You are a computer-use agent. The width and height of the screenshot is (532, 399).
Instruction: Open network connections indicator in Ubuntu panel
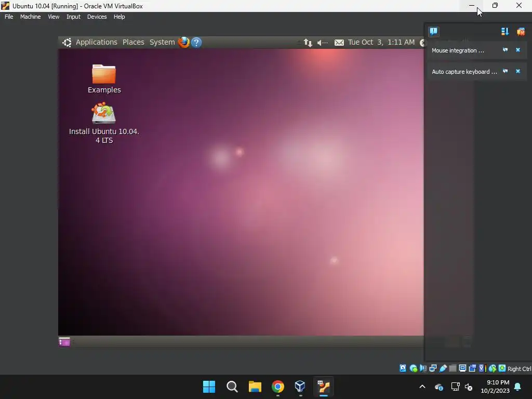(x=308, y=43)
